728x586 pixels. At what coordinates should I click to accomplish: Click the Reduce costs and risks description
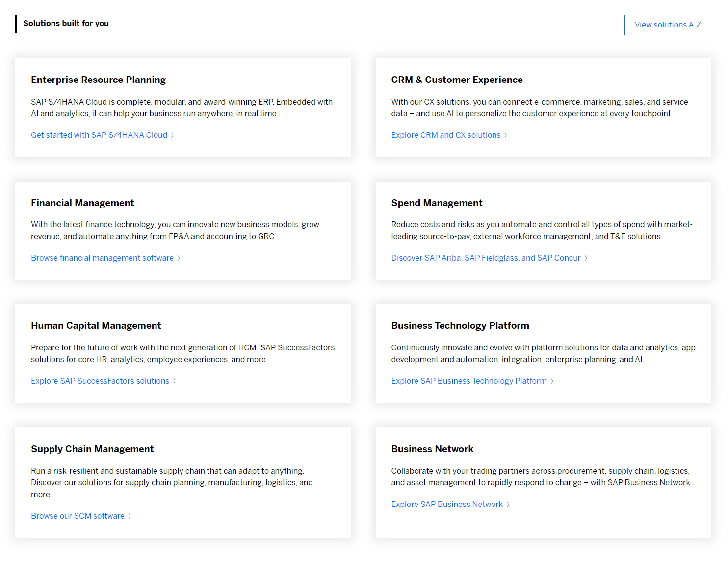click(542, 230)
